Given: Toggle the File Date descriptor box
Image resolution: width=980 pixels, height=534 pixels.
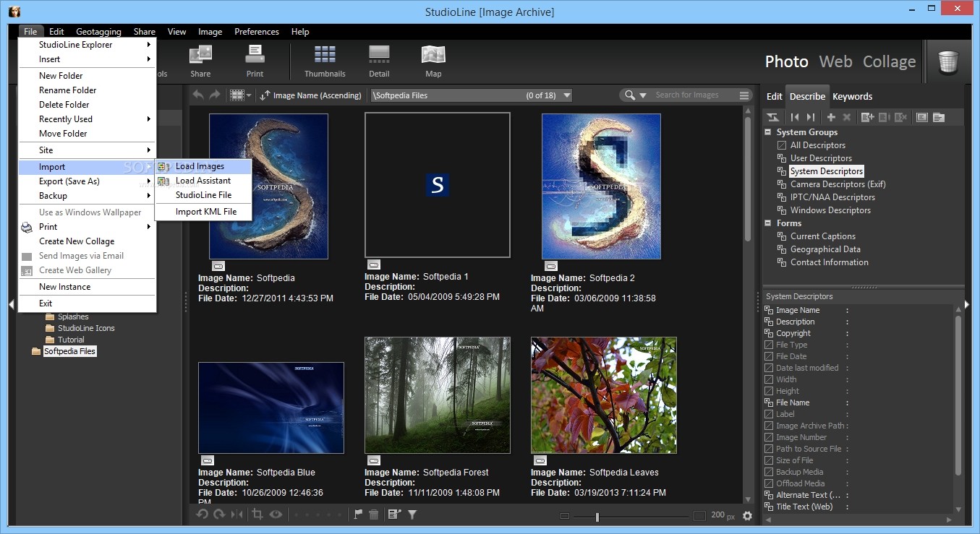Looking at the screenshot, I should (769, 356).
